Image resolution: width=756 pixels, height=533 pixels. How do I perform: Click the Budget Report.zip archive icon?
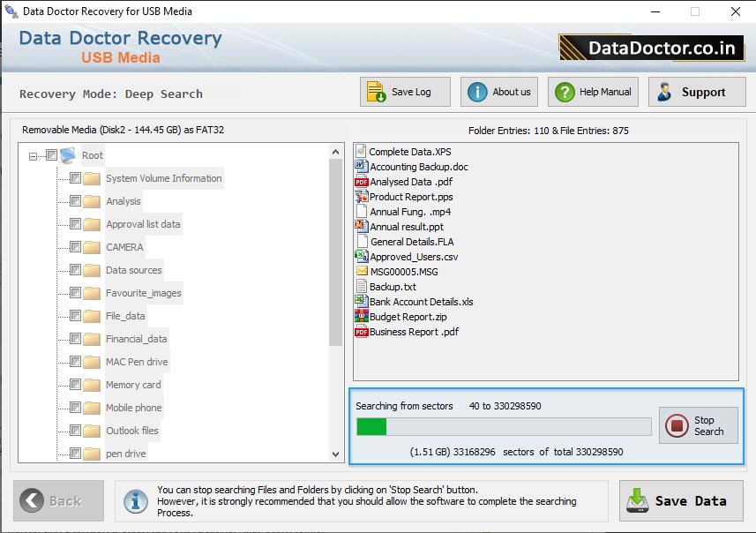pyautogui.click(x=362, y=317)
